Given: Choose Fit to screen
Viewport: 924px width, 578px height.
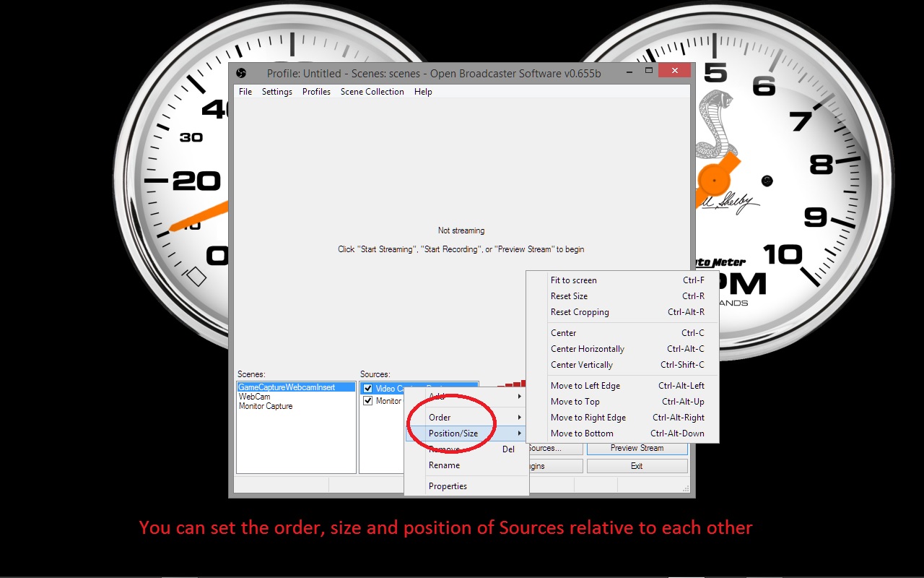Looking at the screenshot, I should [x=622, y=280].
